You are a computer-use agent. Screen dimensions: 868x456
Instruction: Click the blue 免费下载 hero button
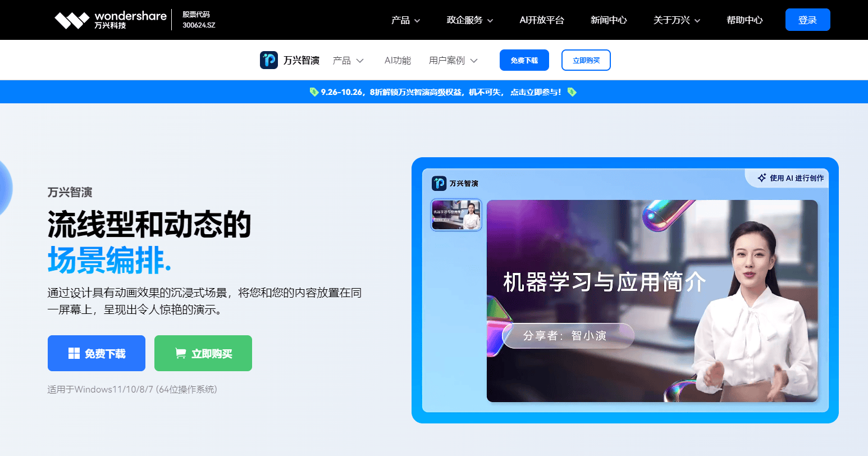[x=96, y=353]
